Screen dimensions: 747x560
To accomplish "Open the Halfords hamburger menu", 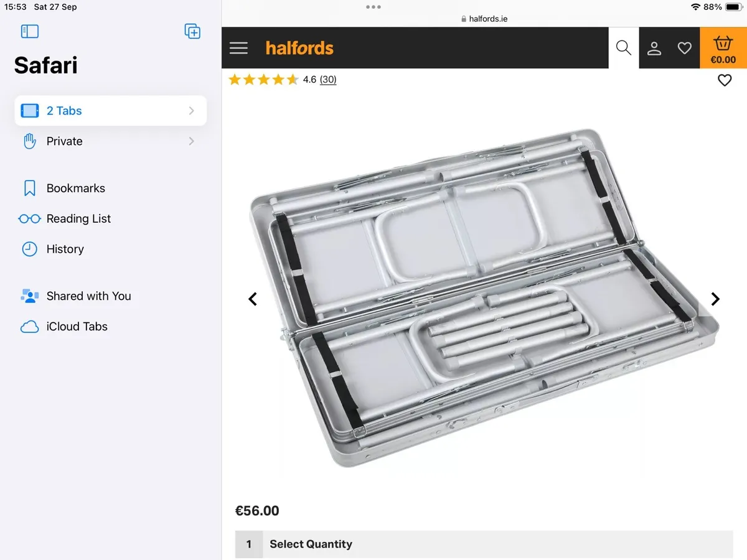I will [238, 48].
